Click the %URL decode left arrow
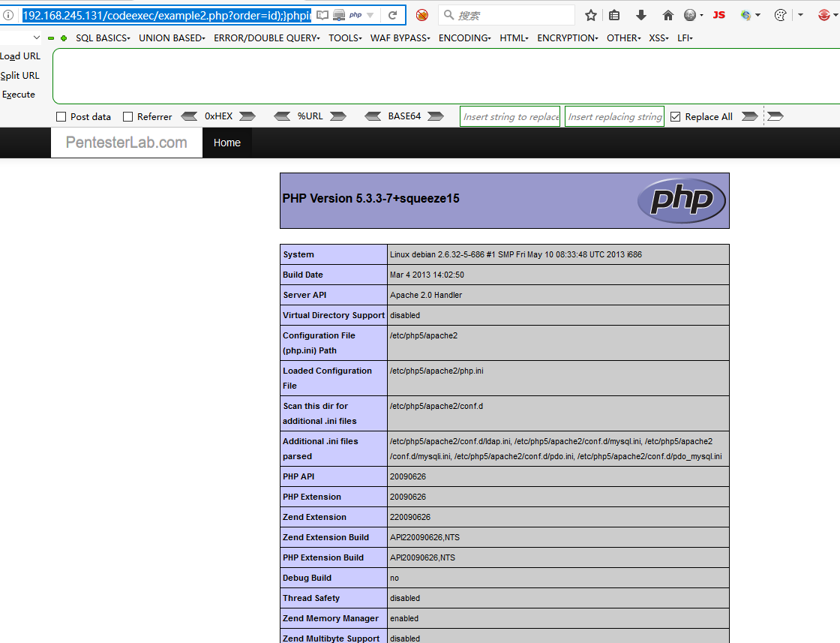Viewport: 840px width, 643px height. point(282,116)
